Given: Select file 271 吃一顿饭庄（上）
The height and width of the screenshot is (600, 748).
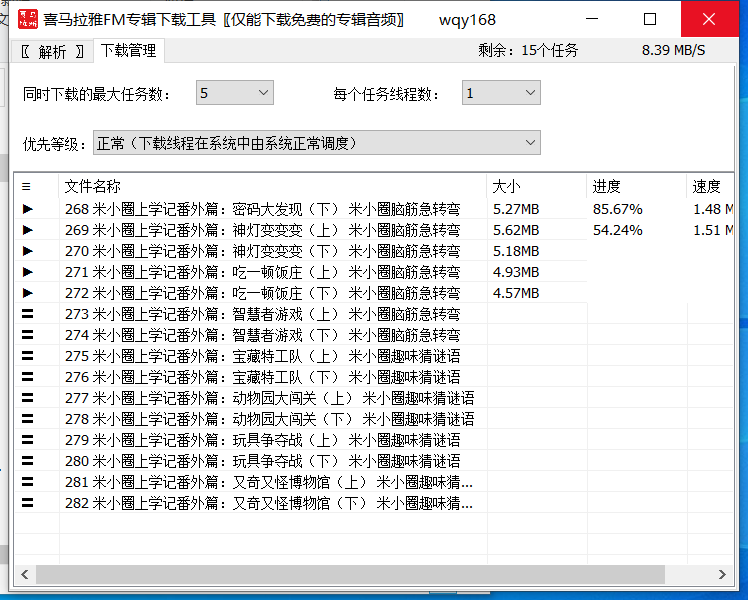Looking at the screenshot, I should [262, 272].
